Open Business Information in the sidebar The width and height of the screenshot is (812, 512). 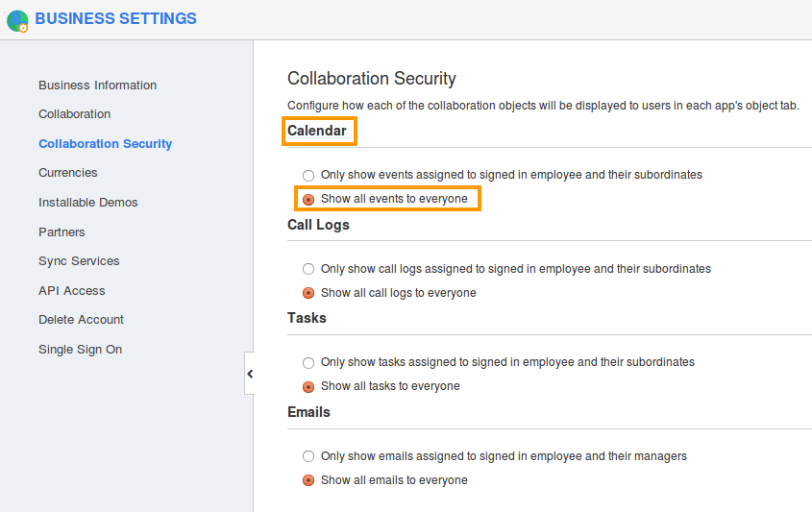click(x=97, y=85)
